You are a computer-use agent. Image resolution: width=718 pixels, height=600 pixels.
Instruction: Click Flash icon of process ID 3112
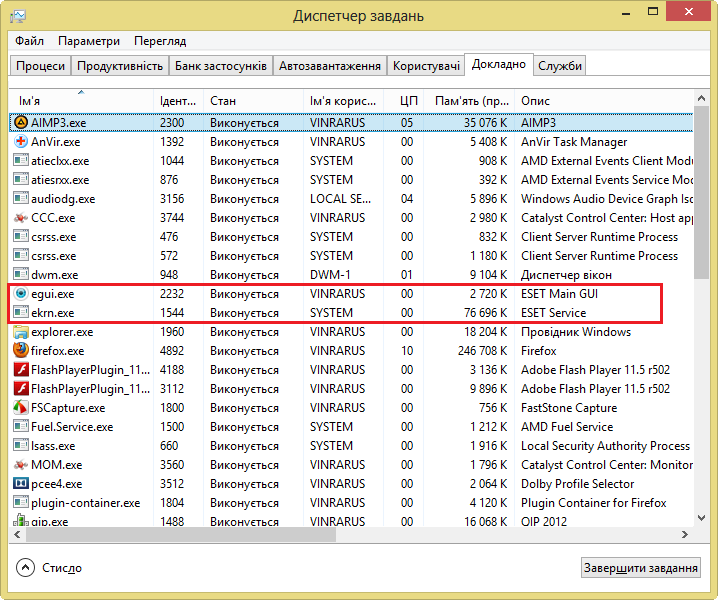(21, 388)
